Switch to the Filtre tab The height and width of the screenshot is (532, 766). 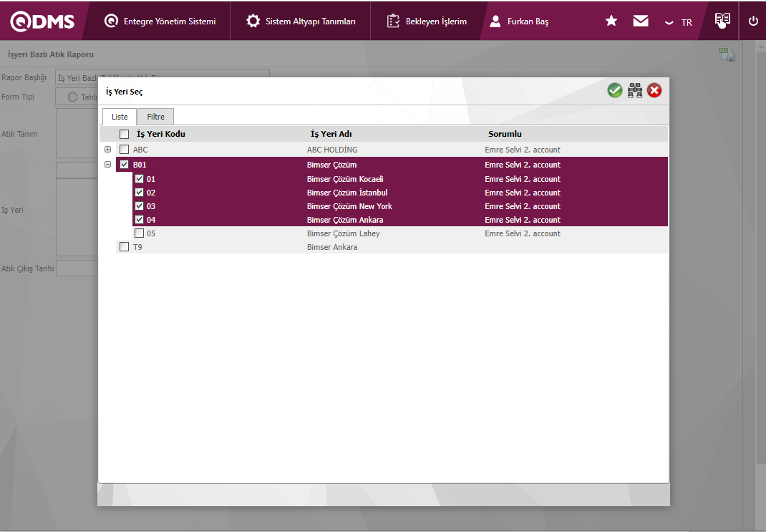(156, 117)
